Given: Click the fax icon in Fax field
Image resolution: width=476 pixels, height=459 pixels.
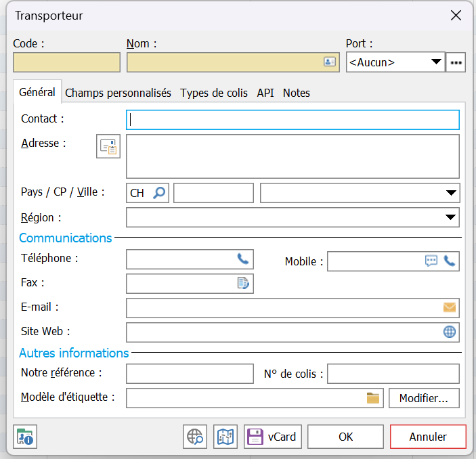Looking at the screenshot, I should coord(243,284).
